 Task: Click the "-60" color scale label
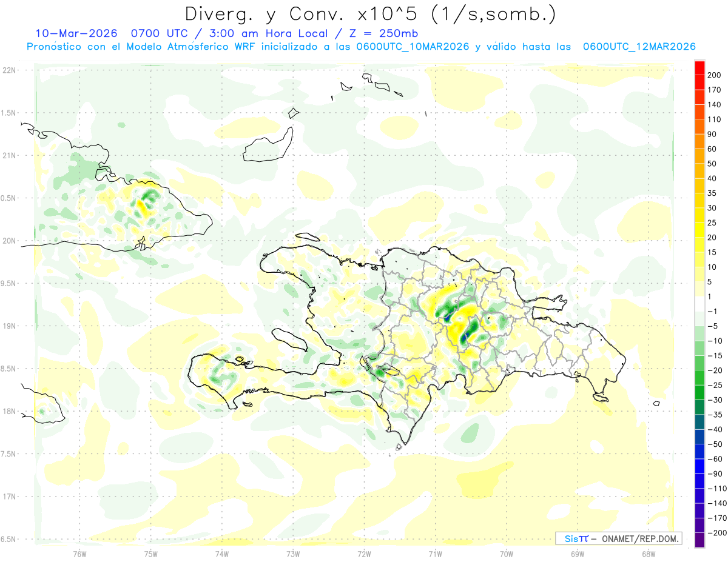715,459
